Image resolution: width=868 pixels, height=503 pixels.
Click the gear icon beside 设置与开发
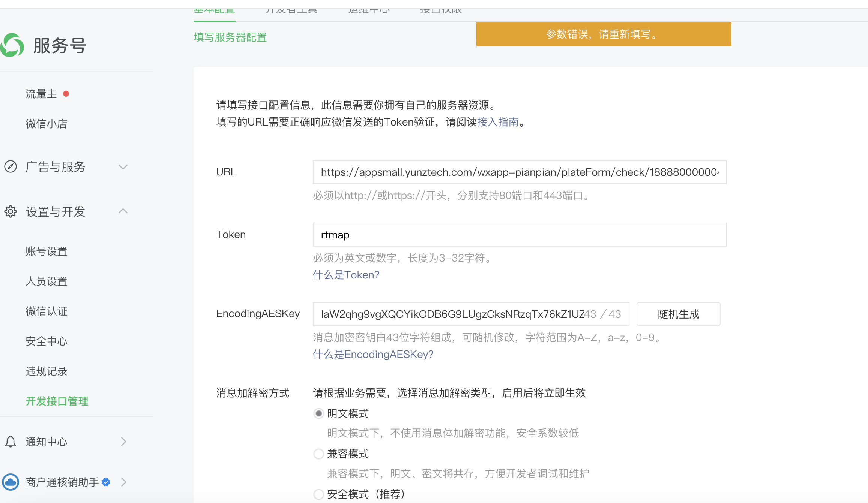pyautogui.click(x=11, y=211)
